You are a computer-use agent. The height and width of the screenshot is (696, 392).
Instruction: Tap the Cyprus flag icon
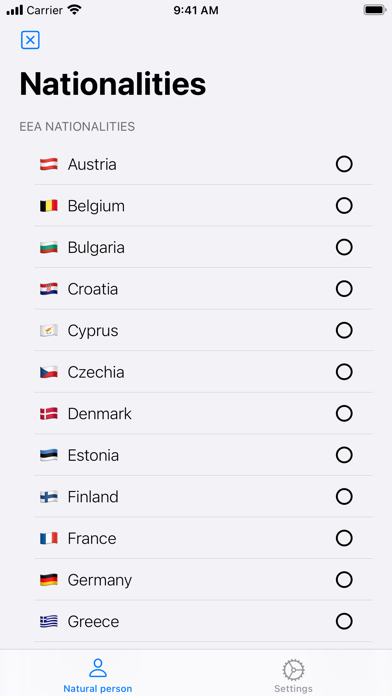(49, 331)
